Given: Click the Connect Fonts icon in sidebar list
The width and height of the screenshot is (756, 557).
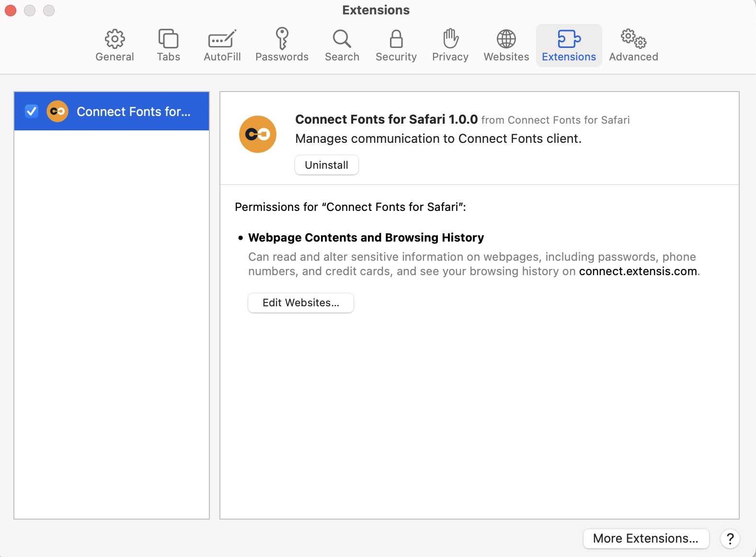Looking at the screenshot, I should point(57,111).
